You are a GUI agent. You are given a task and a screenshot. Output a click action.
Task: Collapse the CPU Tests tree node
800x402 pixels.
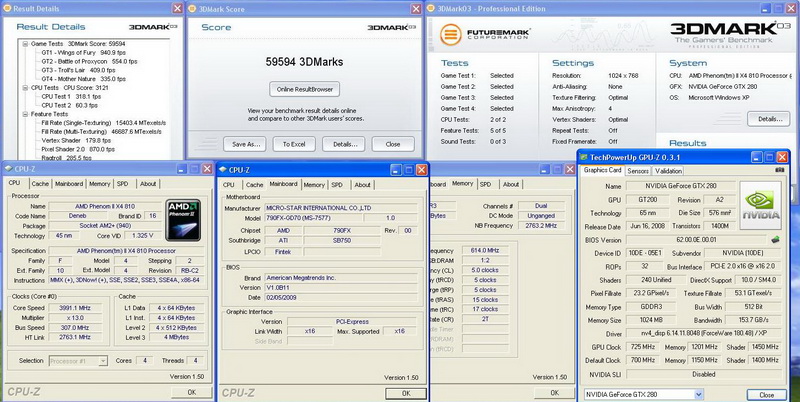point(25,88)
